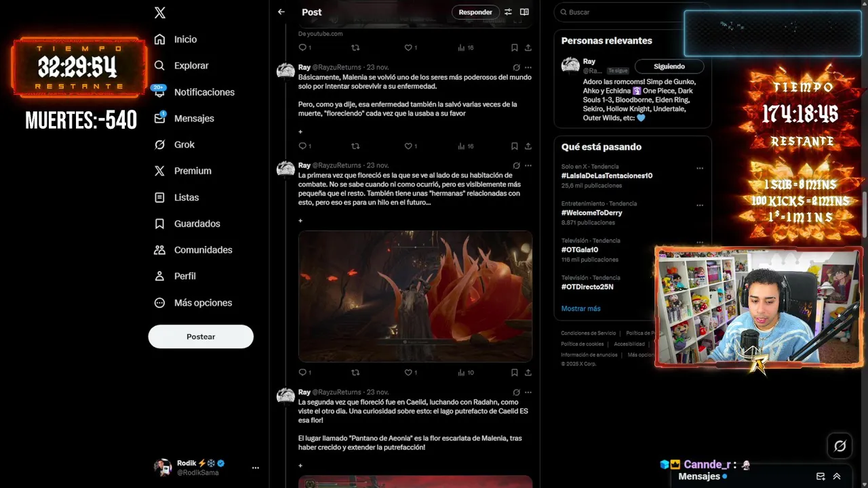The width and height of the screenshot is (868, 488).
Task: Open Notificaciones in the sidebar
Action: click(x=194, y=92)
